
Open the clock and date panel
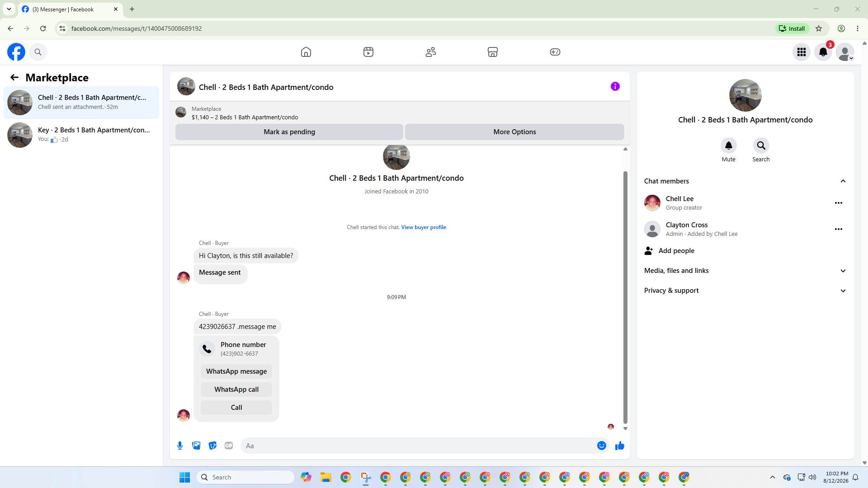tap(836, 477)
